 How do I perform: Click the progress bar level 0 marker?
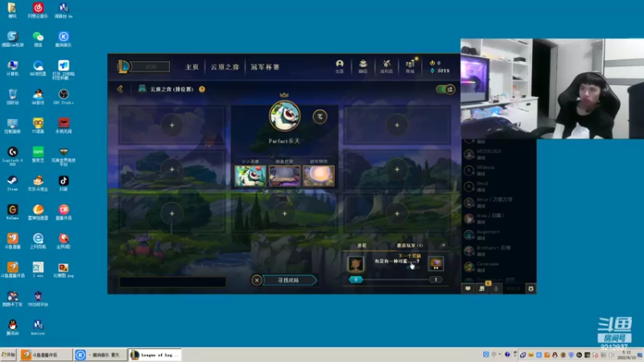(x=356, y=279)
